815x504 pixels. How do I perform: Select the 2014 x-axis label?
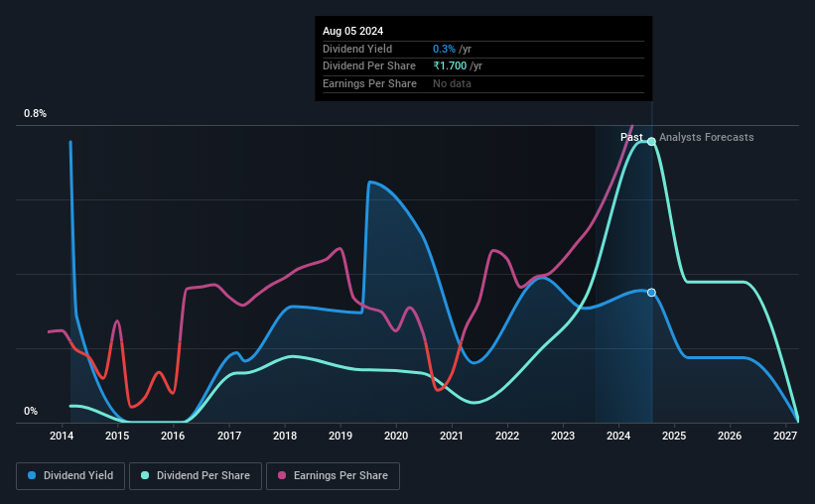[x=62, y=436]
